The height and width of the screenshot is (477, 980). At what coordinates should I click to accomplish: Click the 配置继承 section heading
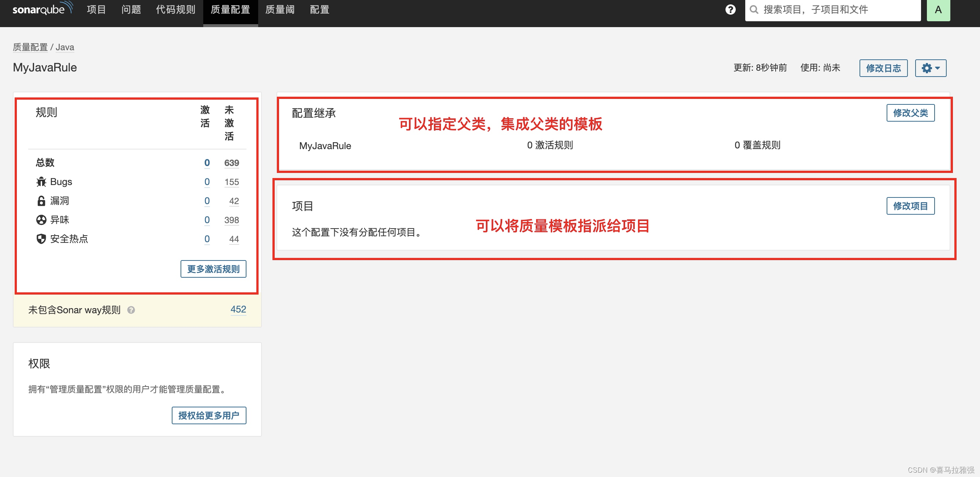click(313, 113)
